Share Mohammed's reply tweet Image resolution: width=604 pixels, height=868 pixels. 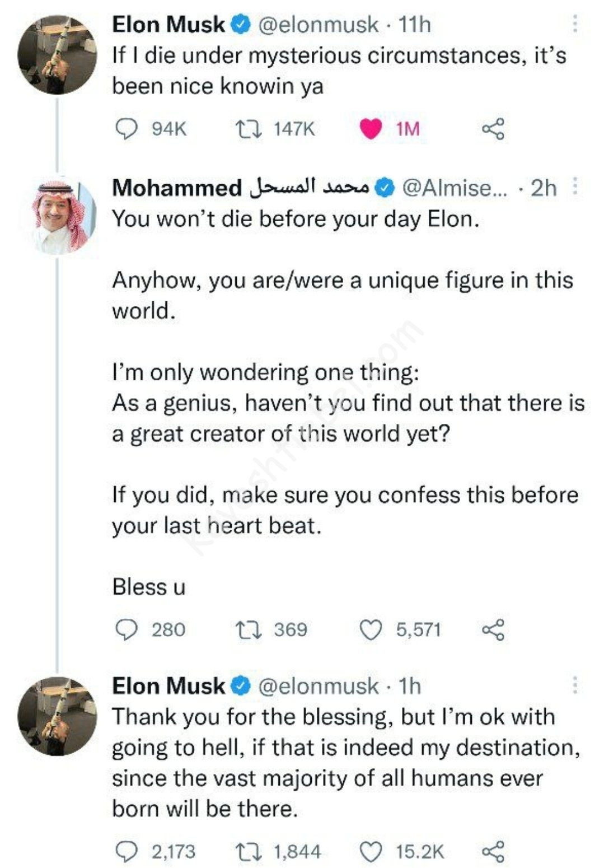[493, 629]
